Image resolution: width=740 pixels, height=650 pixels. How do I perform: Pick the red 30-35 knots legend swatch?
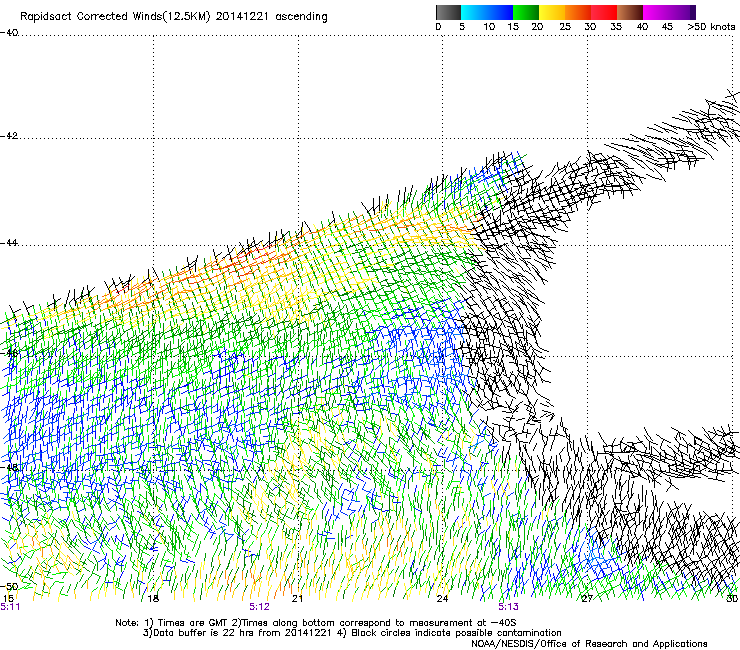pyautogui.click(x=604, y=12)
